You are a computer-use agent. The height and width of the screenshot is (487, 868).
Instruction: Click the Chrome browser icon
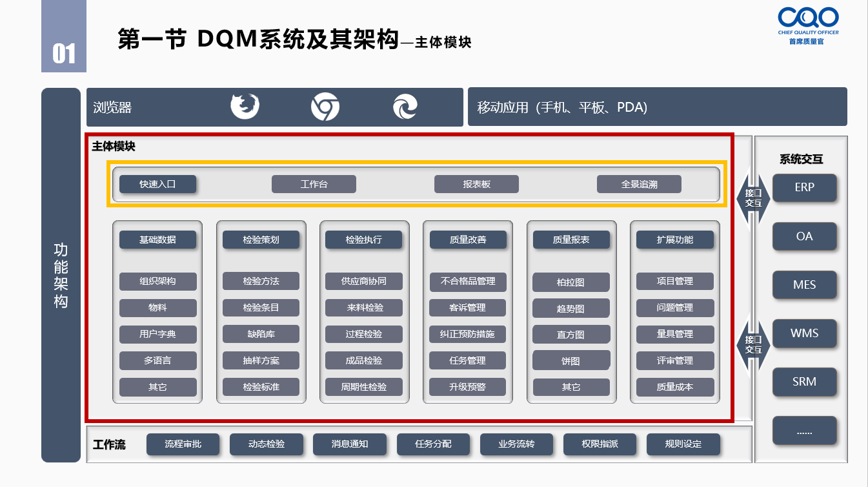(x=325, y=107)
